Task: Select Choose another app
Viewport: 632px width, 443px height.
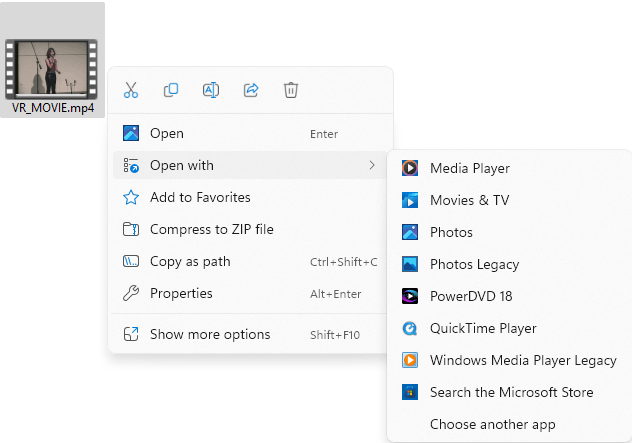Action: [x=509, y=424]
